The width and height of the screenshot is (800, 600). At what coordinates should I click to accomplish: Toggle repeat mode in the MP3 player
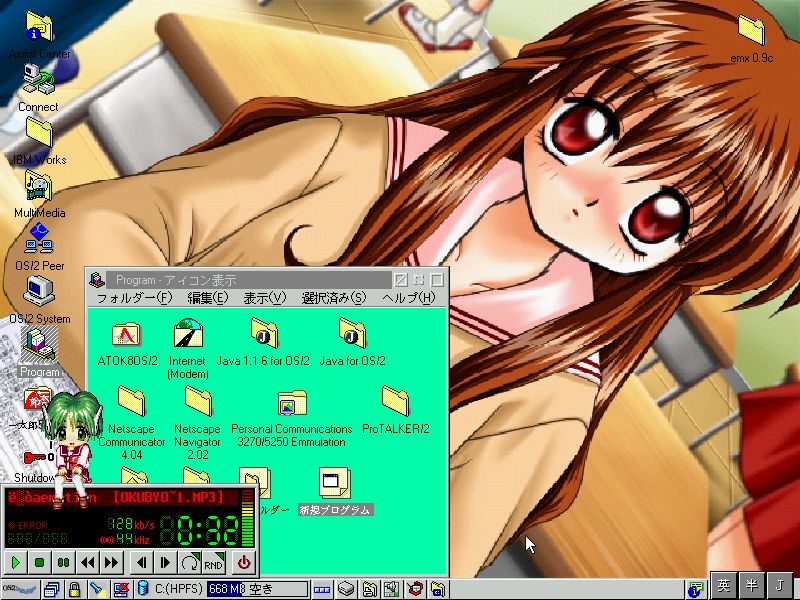189,563
